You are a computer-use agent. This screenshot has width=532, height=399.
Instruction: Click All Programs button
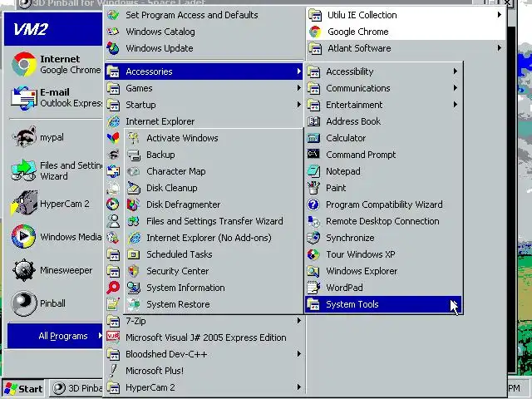click(x=55, y=336)
